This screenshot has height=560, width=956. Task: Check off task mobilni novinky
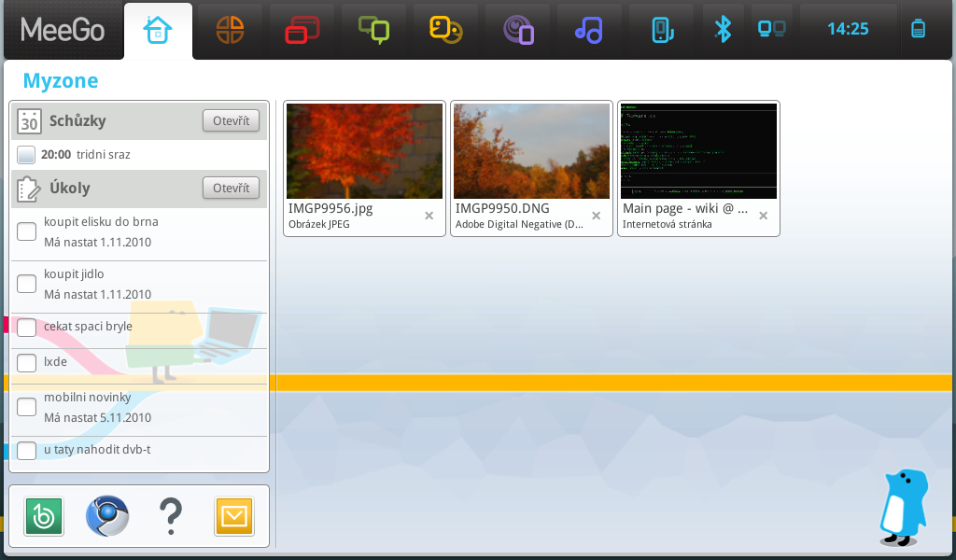[x=26, y=406]
